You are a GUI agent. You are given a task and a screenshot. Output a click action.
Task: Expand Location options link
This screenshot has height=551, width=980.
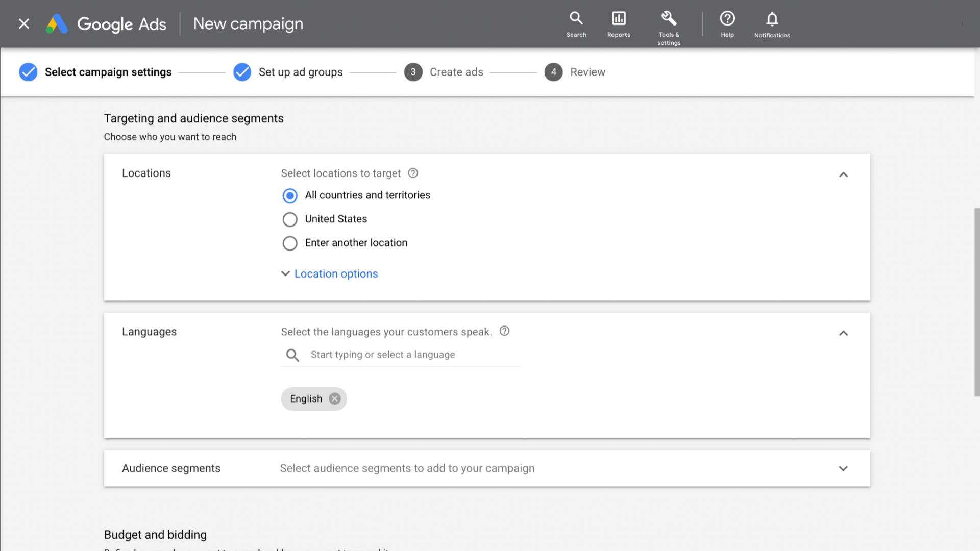tap(336, 274)
